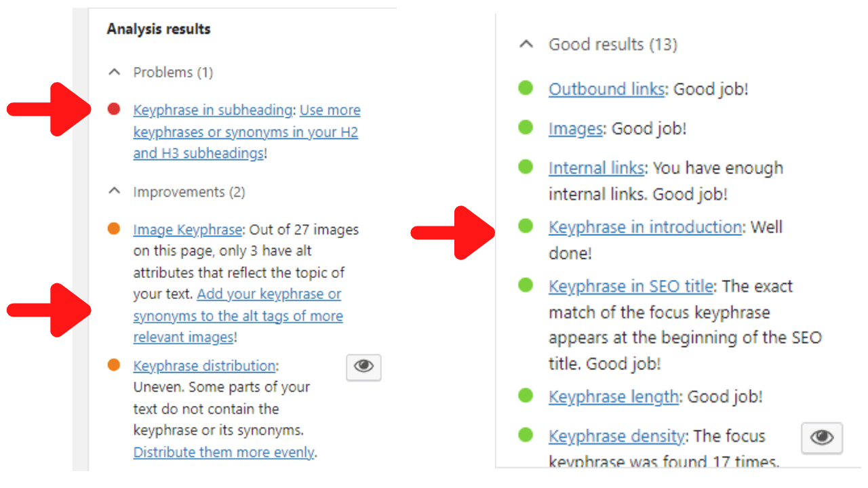Viewport: 868px width, 488px height.
Task: Open the Keyphrase in subheading link
Action: pos(214,110)
